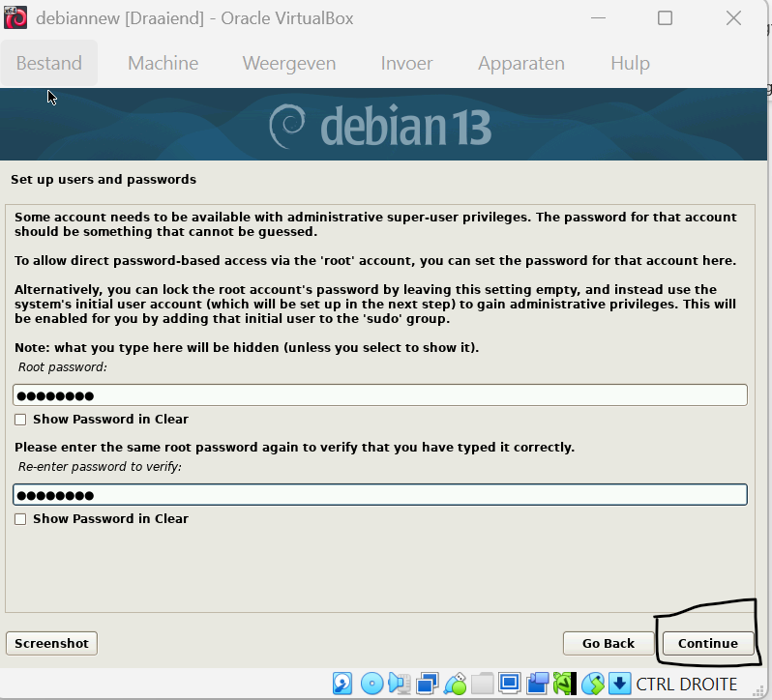Click the Continue button
Viewport: 772px width, 700px height.
click(x=708, y=643)
